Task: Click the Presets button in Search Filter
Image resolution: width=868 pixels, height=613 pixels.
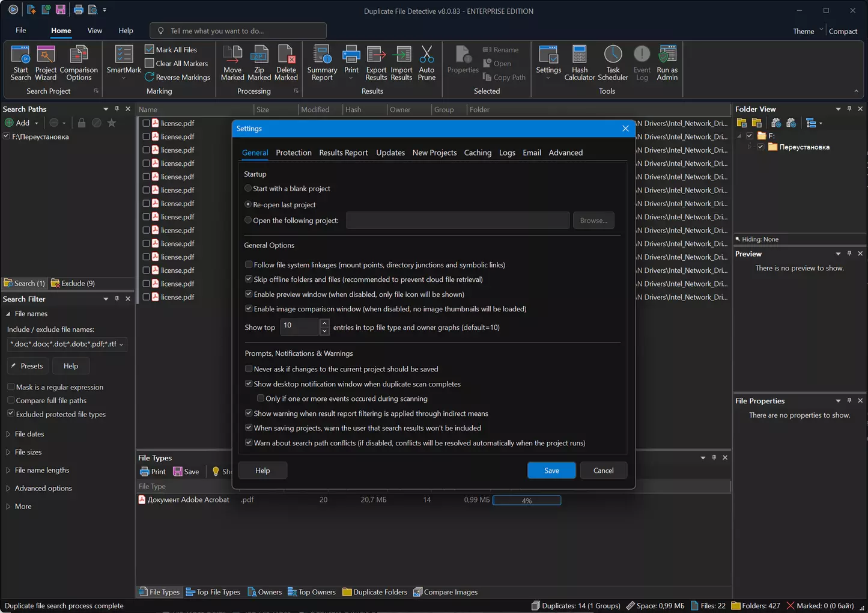Action: coord(26,366)
